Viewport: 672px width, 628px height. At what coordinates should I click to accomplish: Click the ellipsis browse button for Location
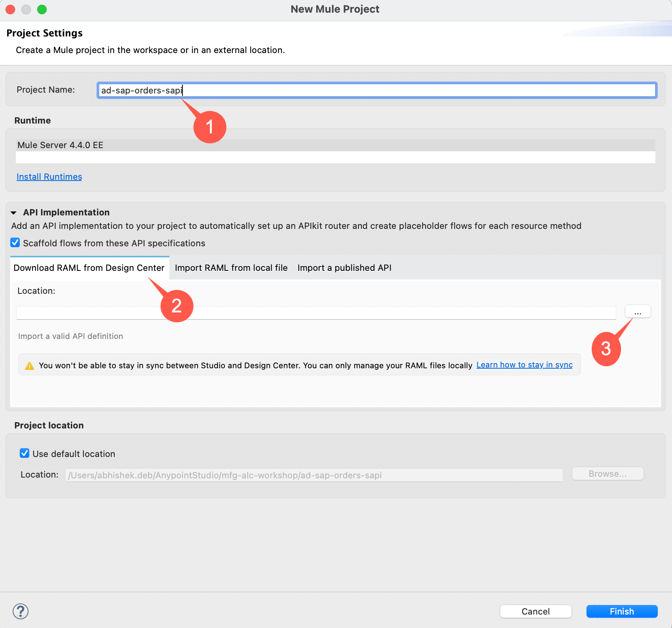638,312
